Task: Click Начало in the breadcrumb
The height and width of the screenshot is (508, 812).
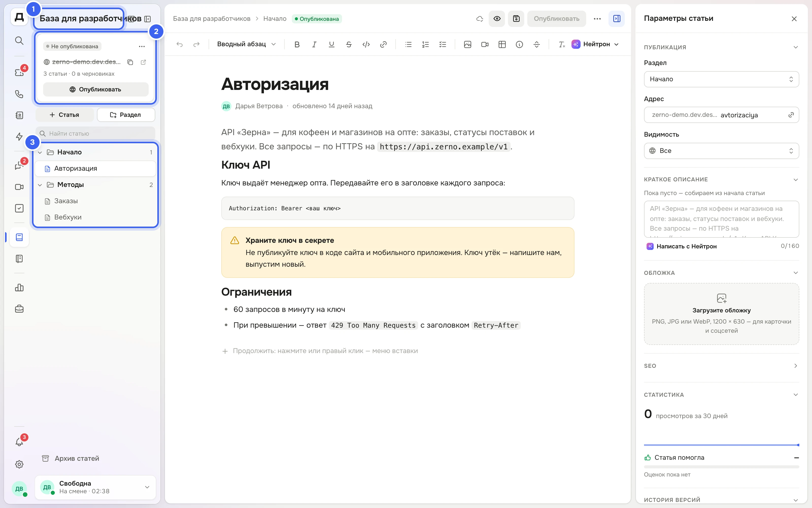Action: click(275, 19)
